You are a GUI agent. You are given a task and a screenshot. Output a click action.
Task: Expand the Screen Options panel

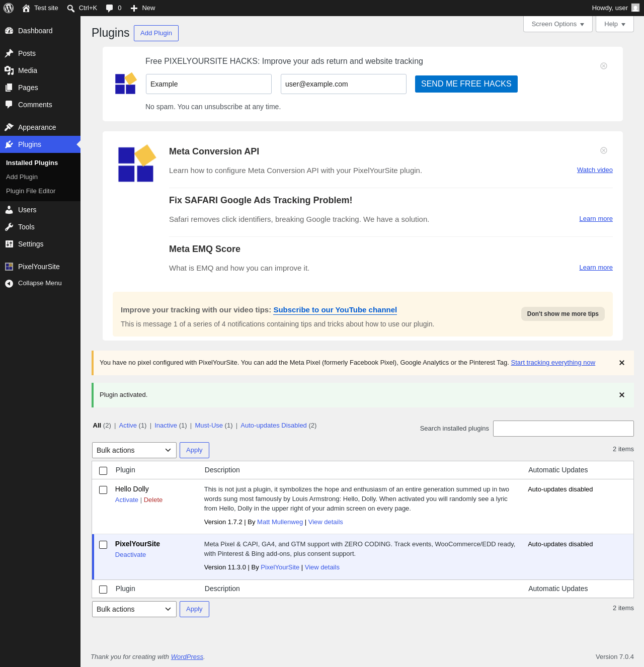tap(558, 24)
